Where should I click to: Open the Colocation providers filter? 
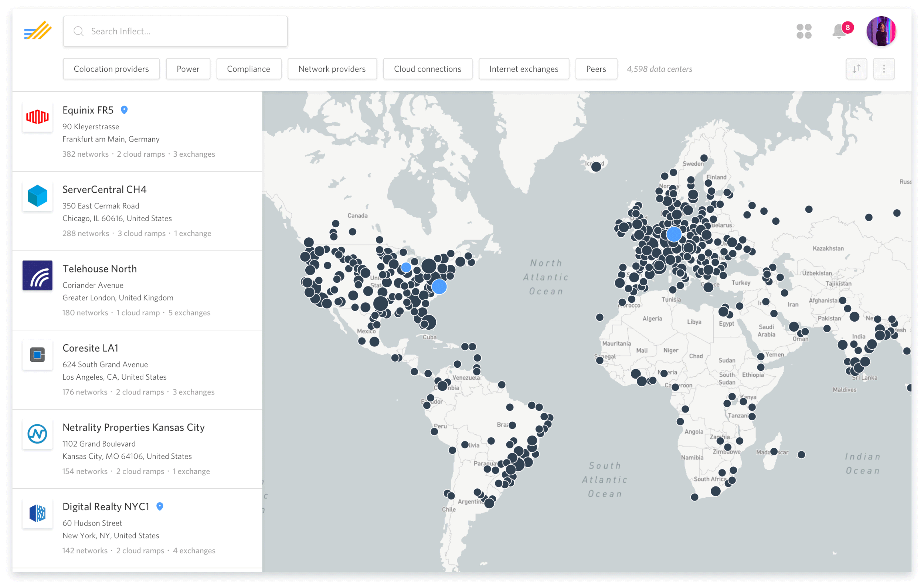(111, 69)
